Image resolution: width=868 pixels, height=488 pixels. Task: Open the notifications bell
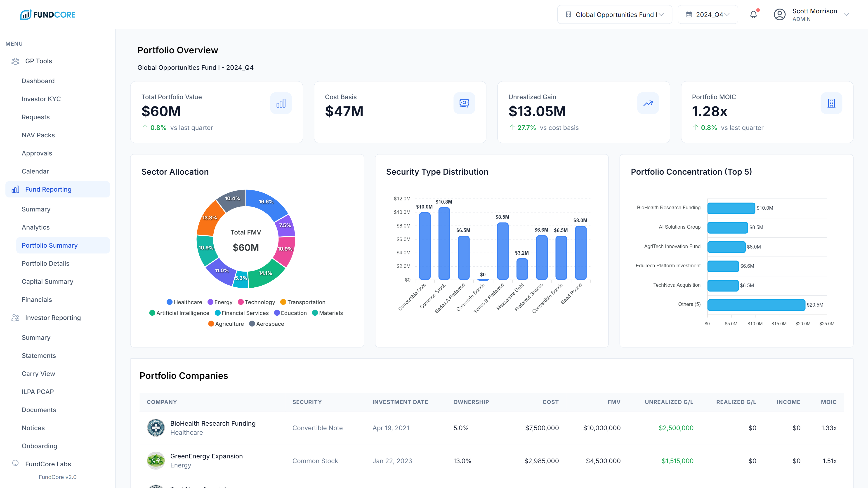coord(753,14)
